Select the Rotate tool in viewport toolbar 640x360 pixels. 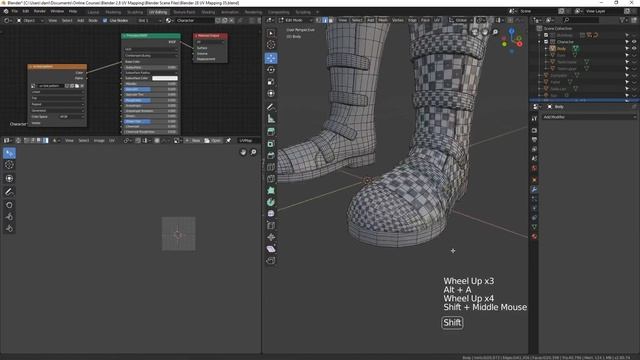click(x=271, y=70)
